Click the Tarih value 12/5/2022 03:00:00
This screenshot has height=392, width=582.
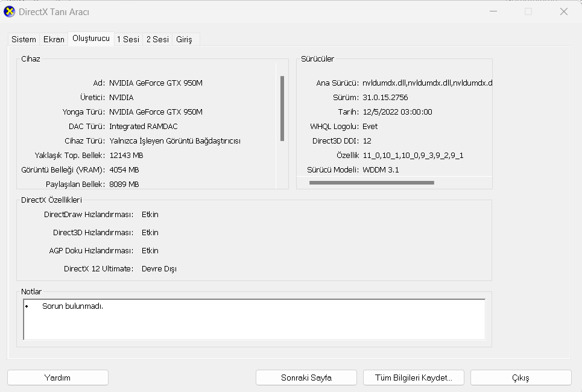click(397, 112)
